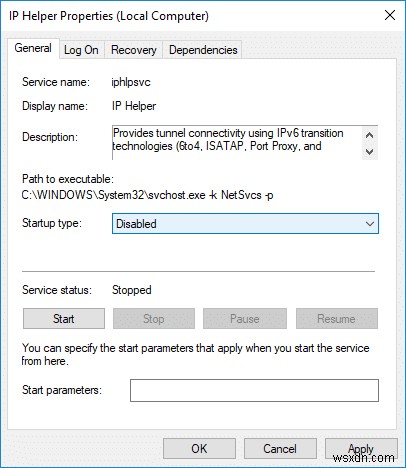
Task: Cancel the properties dialog
Action: coord(280,449)
